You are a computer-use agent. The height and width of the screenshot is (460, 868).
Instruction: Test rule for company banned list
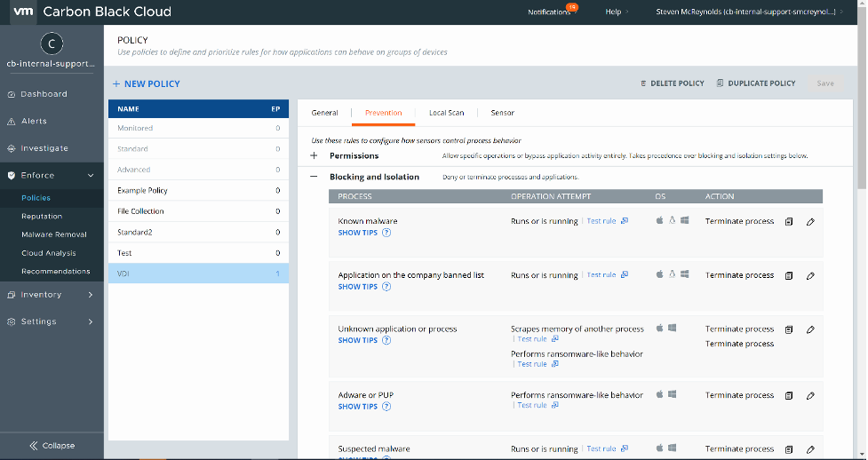[x=607, y=275]
